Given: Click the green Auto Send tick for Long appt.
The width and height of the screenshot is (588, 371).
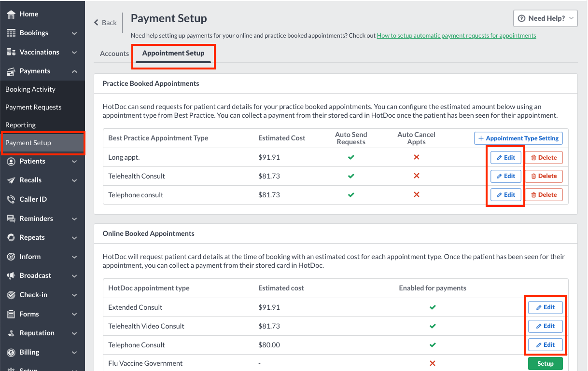Looking at the screenshot, I should [x=351, y=157].
